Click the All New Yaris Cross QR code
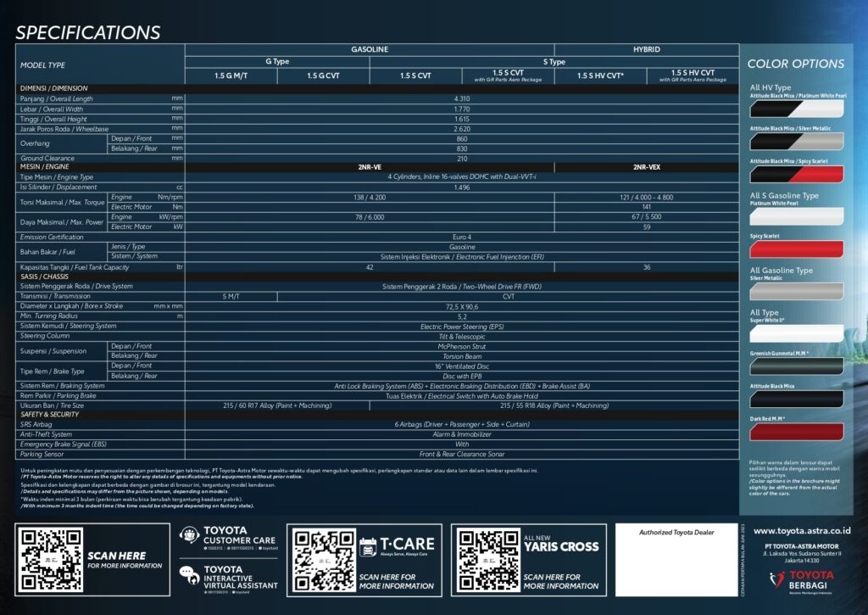Image resolution: width=868 pixels, height=615 pixels. pos(486,559)
